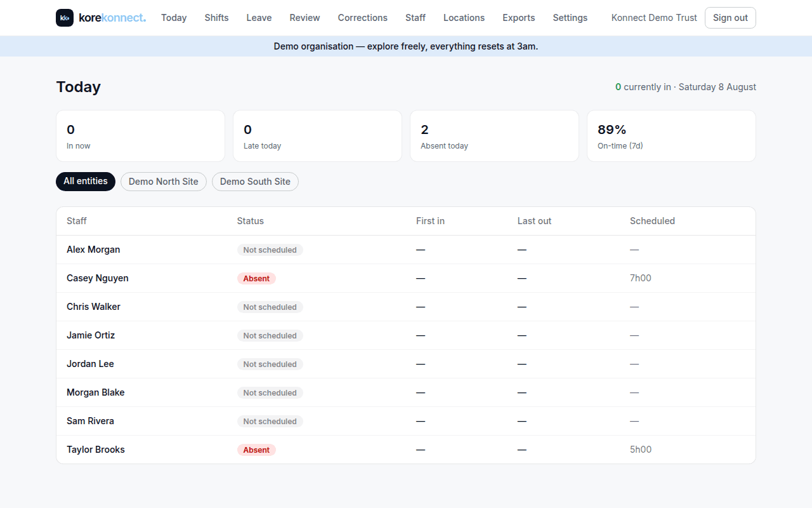Click the Morgan Blake name
Image resolution: width=812 pixels, height=508 pixels.
(96, 392)
